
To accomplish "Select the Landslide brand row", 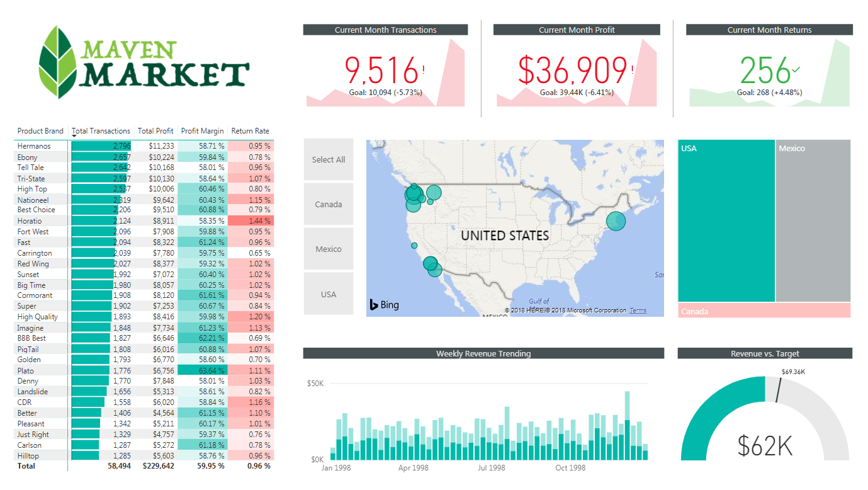I will 144,392.
